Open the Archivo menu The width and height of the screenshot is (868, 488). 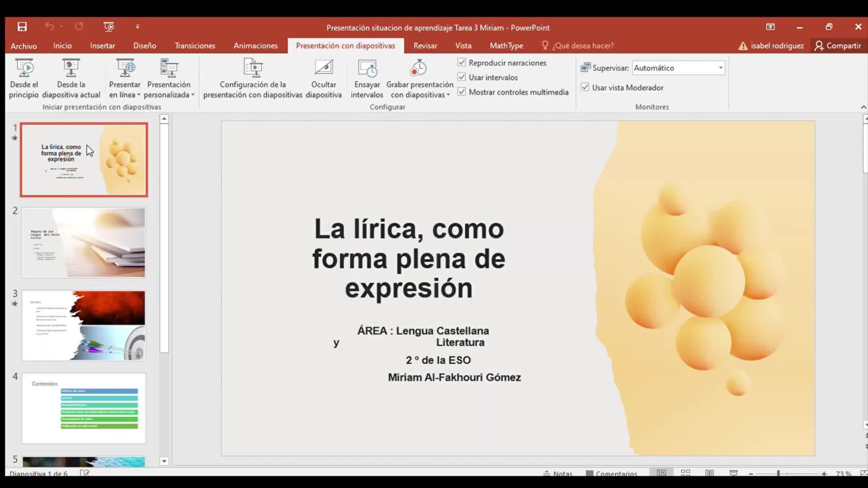pyautogui.click(x=24, y=46)
